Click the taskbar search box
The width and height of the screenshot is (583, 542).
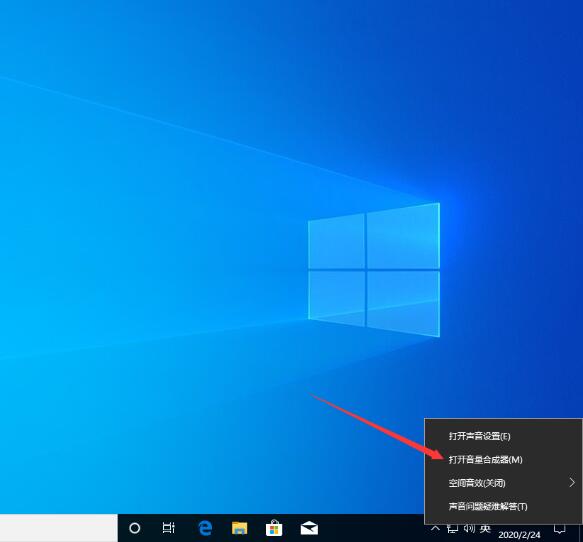click(x=59, y=528)
